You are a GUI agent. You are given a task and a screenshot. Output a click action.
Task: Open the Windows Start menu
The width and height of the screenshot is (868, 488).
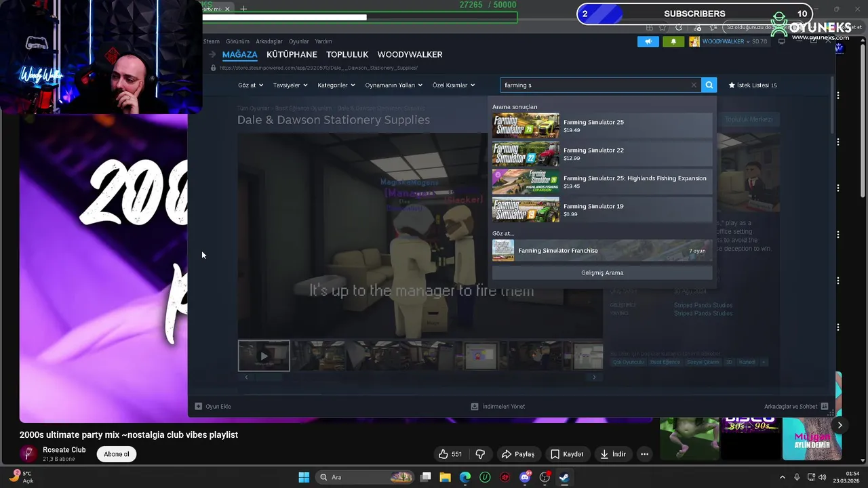click(x=304, y=477)
